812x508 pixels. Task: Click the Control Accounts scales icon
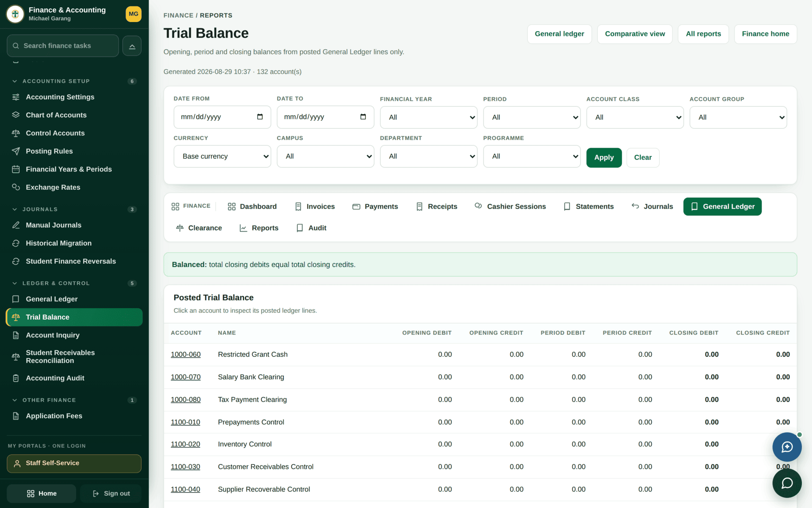16,133
